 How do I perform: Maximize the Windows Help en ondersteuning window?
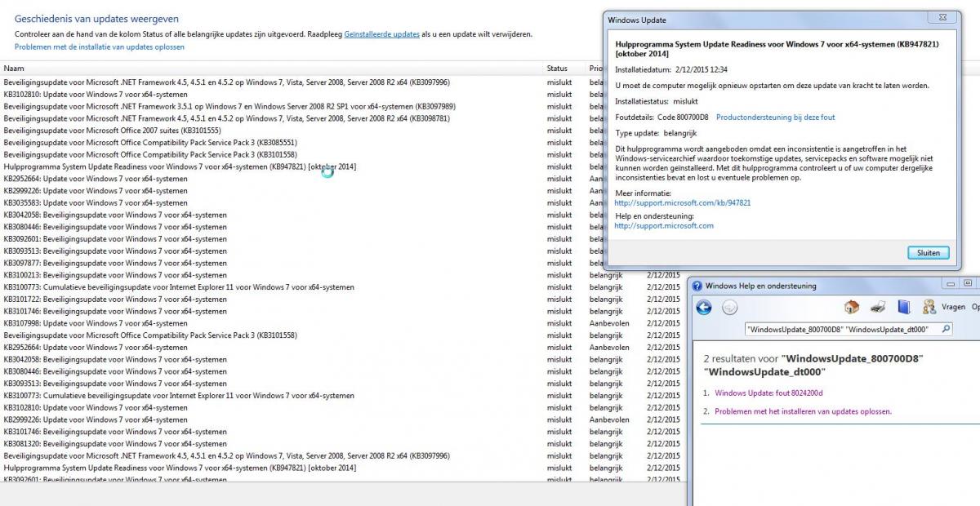point(969,284)
